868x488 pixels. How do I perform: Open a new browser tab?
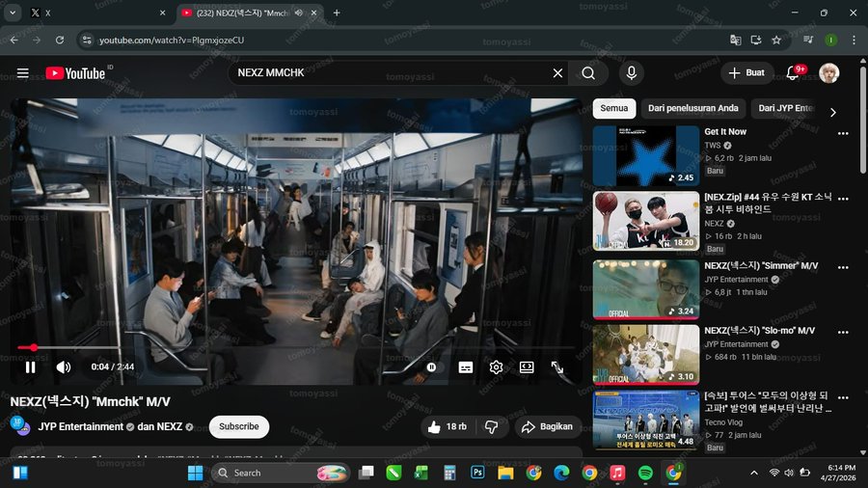[x=337, y=13]
